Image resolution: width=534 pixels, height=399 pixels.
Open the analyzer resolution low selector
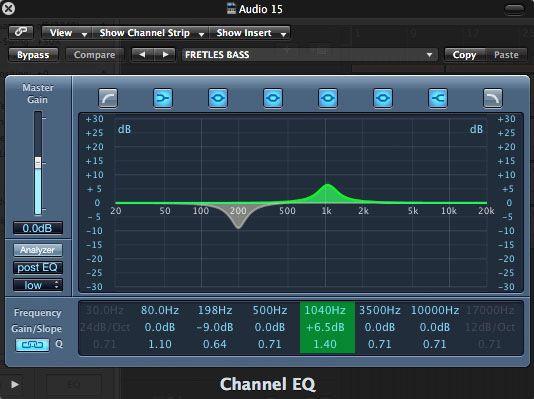[38, 285]
